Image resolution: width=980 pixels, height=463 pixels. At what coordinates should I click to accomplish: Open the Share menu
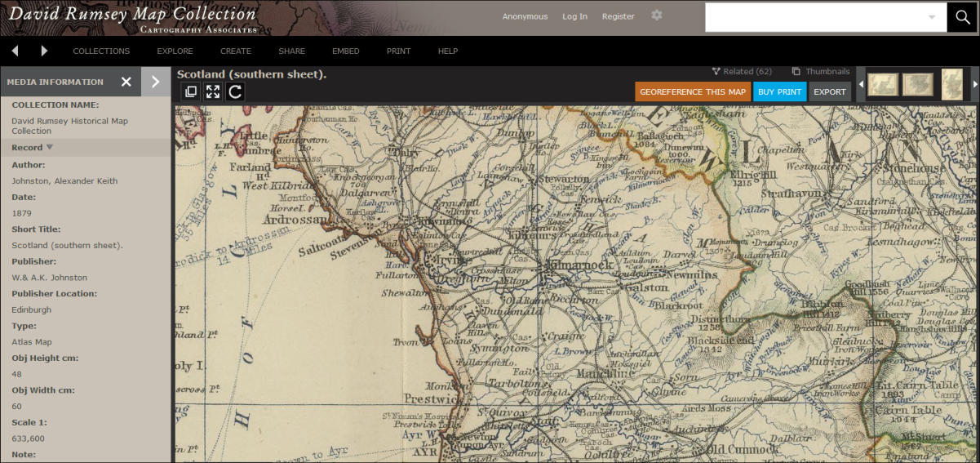pyautogui.click(x=291, y=51)
